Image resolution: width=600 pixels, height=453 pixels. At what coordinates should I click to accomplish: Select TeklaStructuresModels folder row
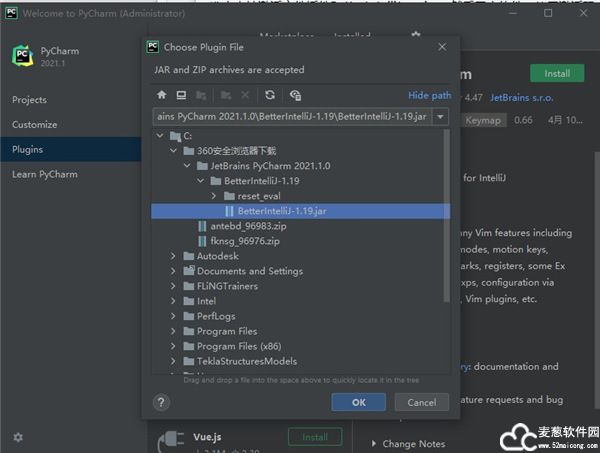[300, 361]
